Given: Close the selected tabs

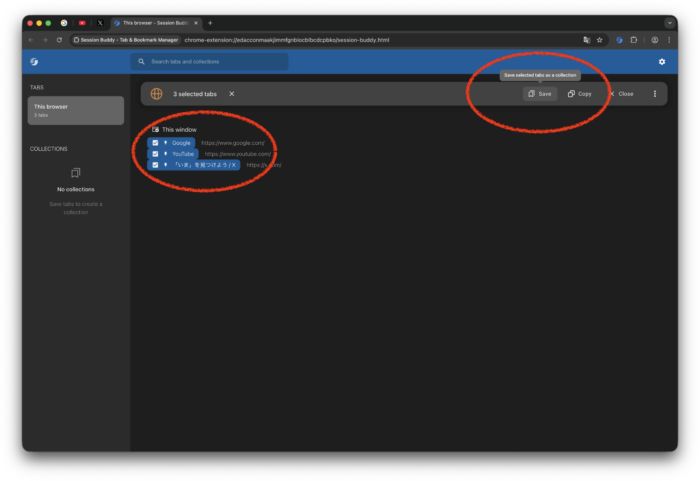Looking at the screenshot, I should click(620, 94).
